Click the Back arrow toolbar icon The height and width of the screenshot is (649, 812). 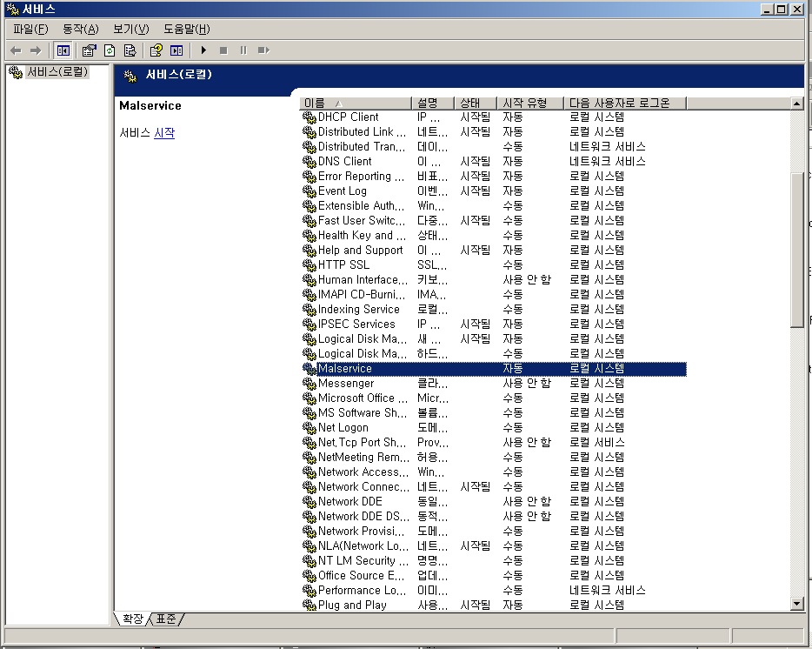(16, 50)
